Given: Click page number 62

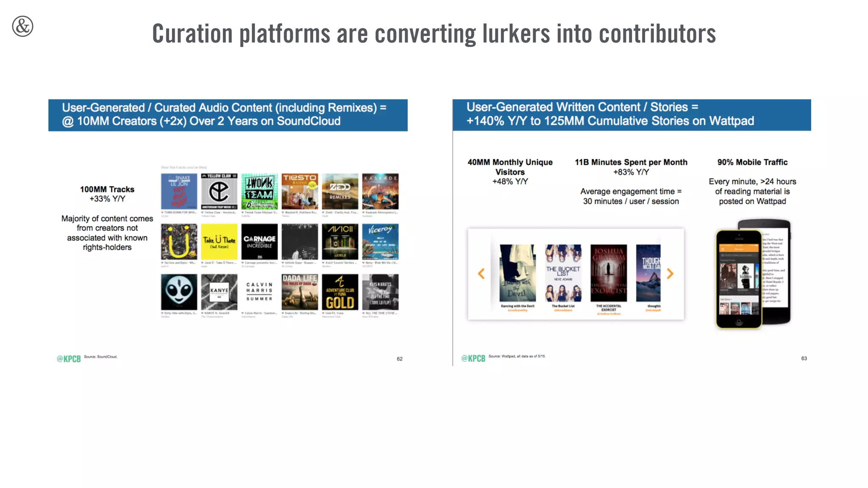Looking at the screenshot, I should [400, 359].
